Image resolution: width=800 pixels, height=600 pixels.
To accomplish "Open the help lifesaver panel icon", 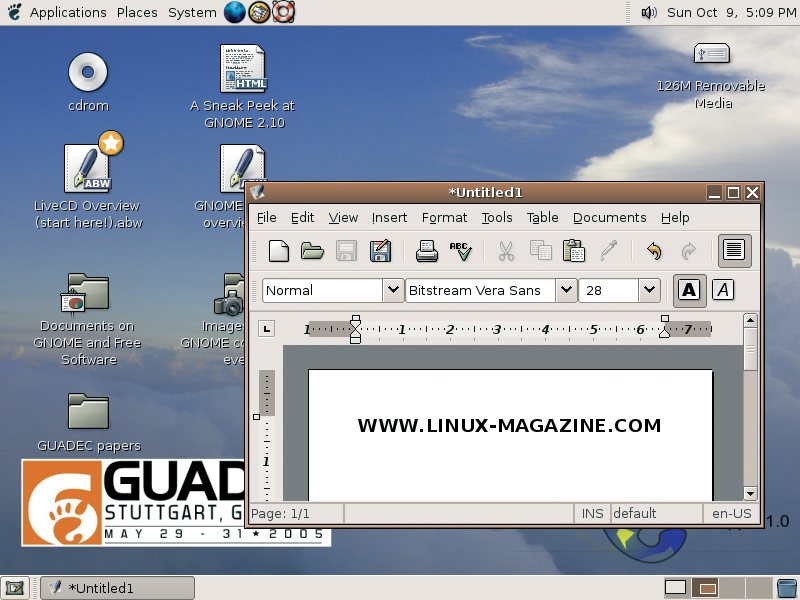I will coord(283,12).
